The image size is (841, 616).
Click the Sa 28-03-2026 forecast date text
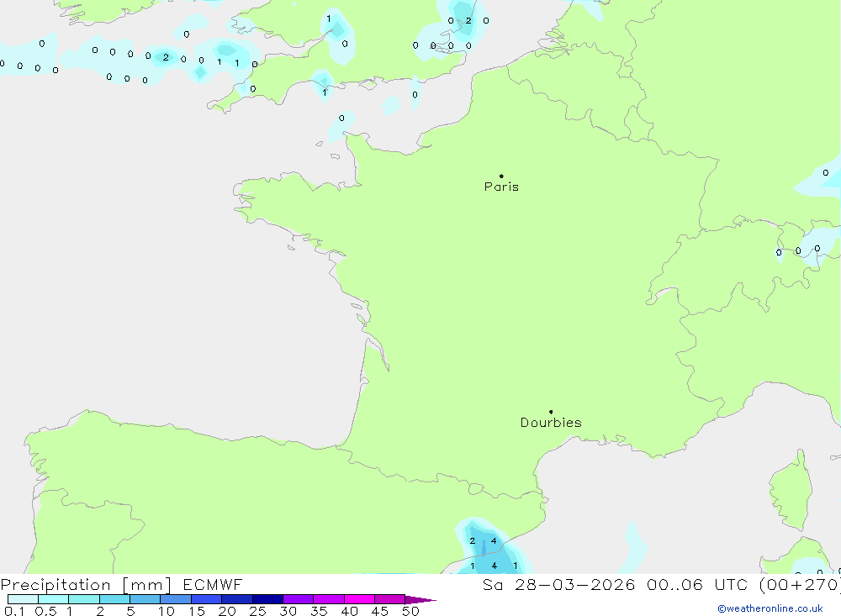click(558, 584)
